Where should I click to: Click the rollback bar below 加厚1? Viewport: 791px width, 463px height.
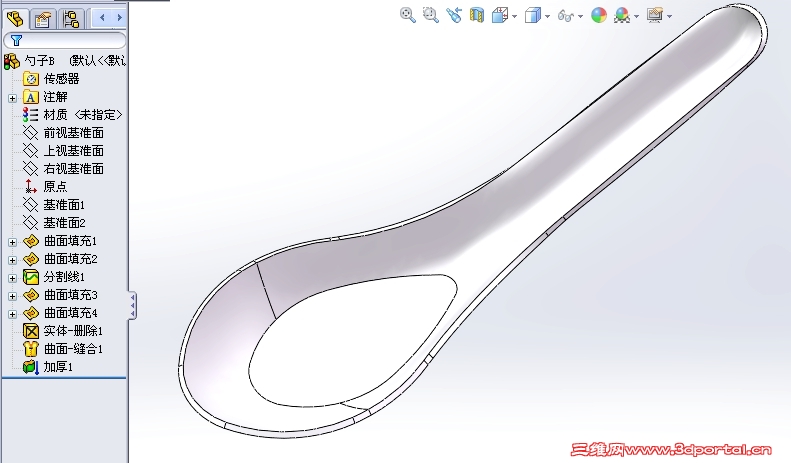tap(64, 378)
